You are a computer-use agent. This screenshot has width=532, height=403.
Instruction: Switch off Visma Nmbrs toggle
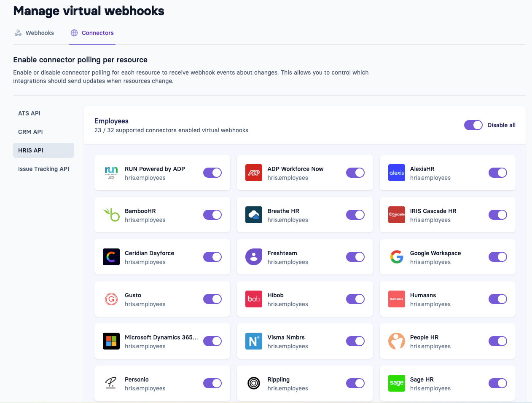pyautogui.click(x=355, y=341)
